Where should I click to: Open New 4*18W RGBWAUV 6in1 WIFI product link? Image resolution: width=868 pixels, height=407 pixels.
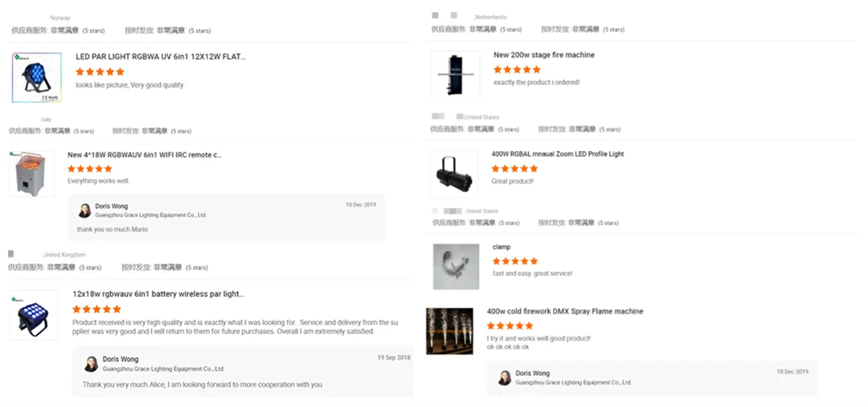pyautogui.click(x=144, y=155)
